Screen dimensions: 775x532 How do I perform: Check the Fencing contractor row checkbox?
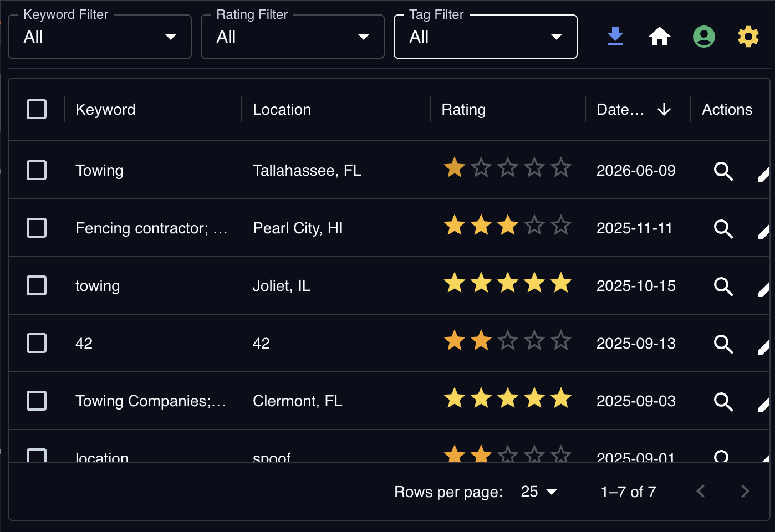pyautogui.click(x=37, y=228)
